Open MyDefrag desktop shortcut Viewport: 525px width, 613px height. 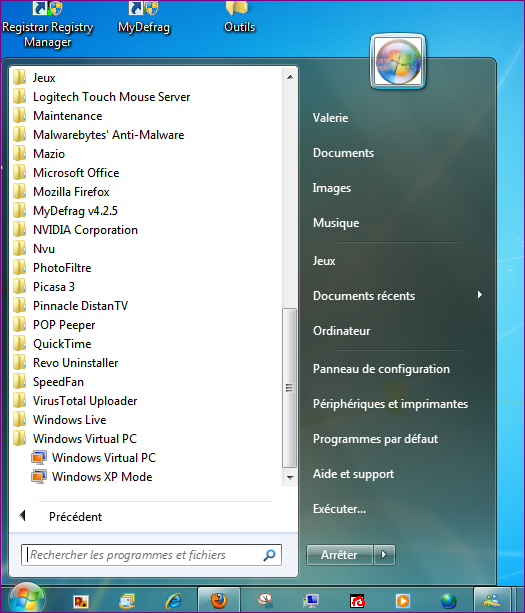tap(144, 18)
